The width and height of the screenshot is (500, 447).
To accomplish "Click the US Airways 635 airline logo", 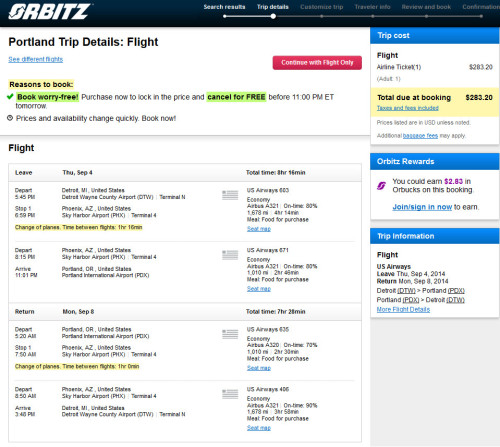I will pos(230,334).
